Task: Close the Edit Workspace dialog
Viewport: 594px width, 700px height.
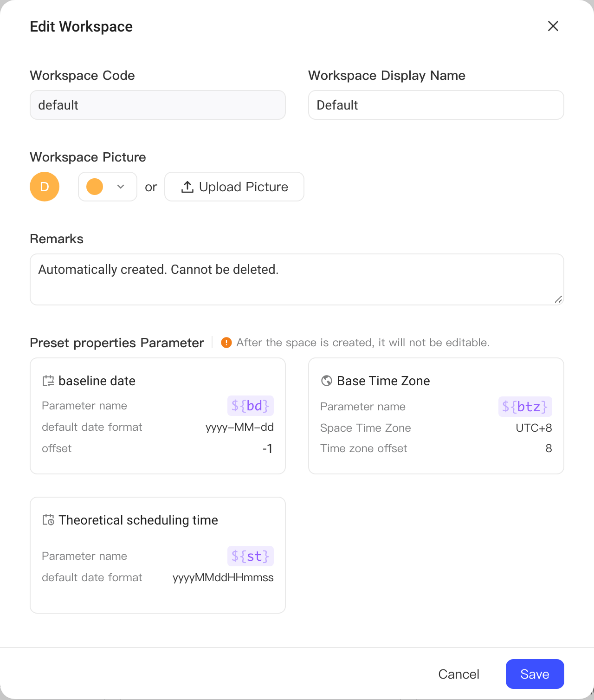Action: pos(553,26)
